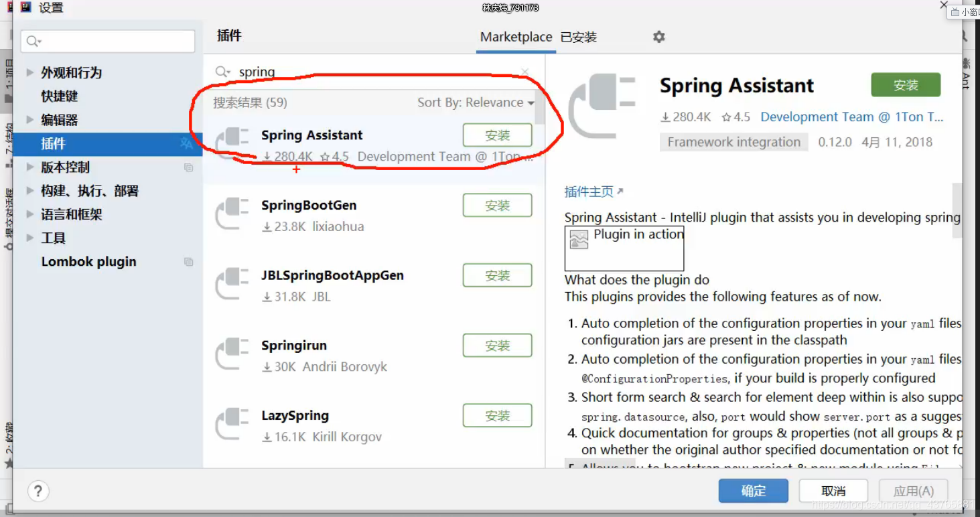Click the 搜索结果 (59) label
Screen dimensions: 980x517
(250, 102)
